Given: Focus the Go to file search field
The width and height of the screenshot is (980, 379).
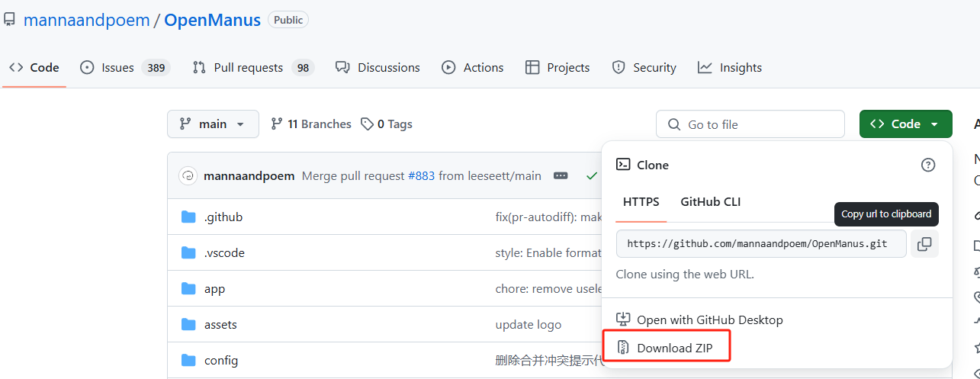Looking at the screenshot, I should (750, 124).
